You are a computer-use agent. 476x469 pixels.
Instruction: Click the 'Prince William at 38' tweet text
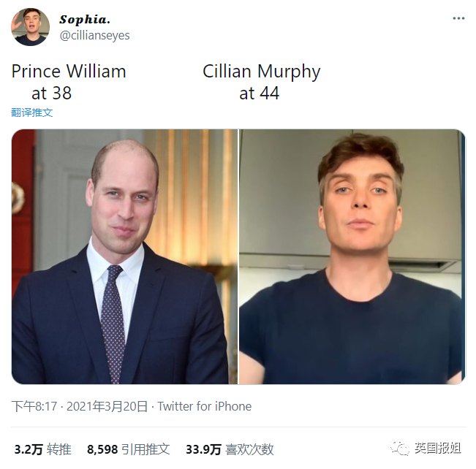coord(69,82)
